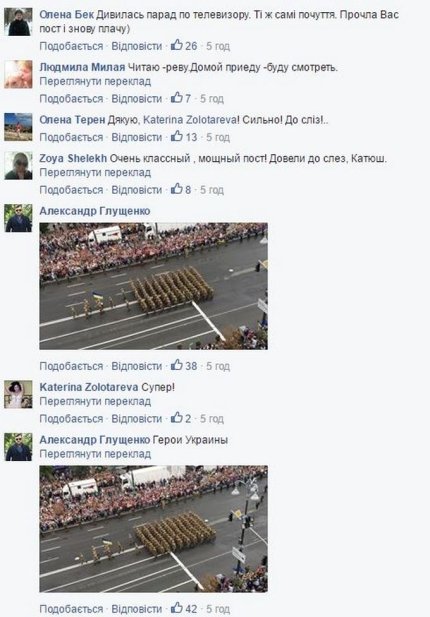Open Zoya Shelekh's profile picture

click(x=18, y=166)
